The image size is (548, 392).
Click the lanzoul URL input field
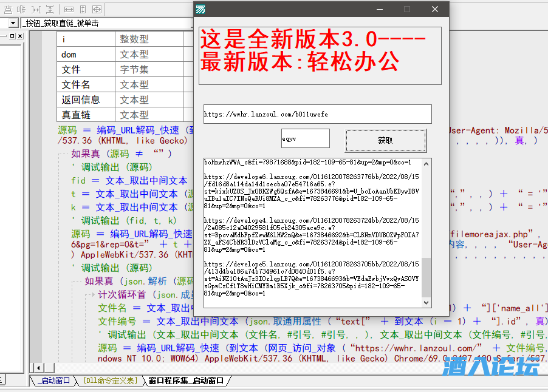(317, 114)
